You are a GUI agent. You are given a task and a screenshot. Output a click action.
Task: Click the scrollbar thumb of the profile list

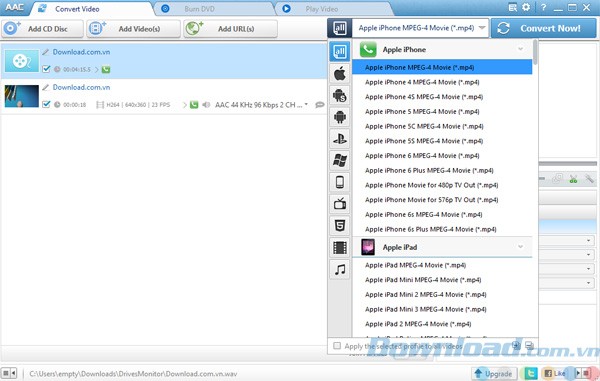(x=535, y=52)
